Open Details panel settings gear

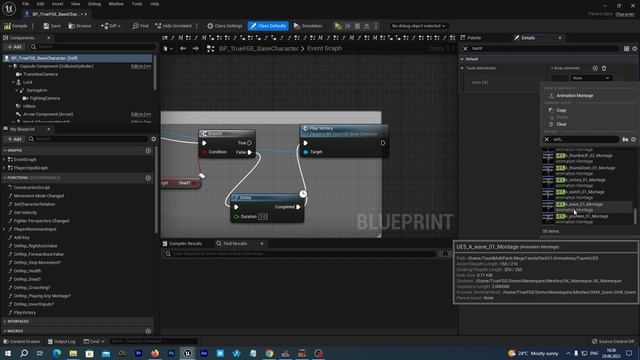(x=635, y=49)
